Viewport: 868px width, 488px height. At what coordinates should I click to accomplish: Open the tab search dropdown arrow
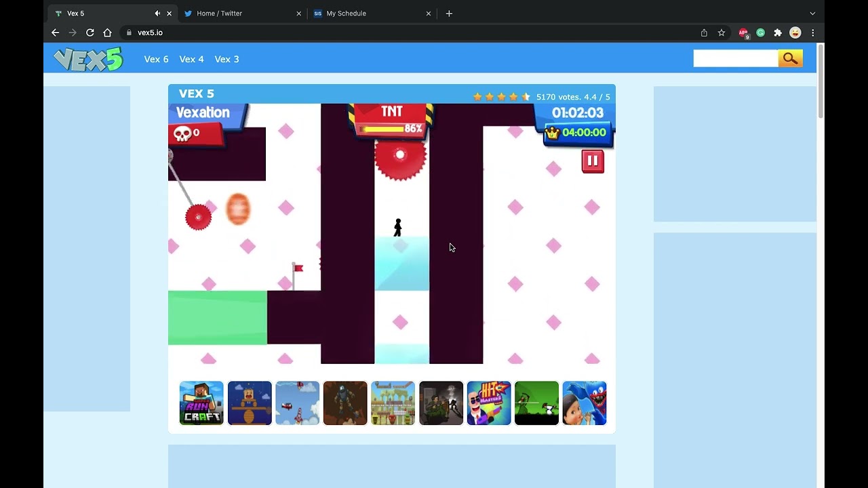(812, 14)
